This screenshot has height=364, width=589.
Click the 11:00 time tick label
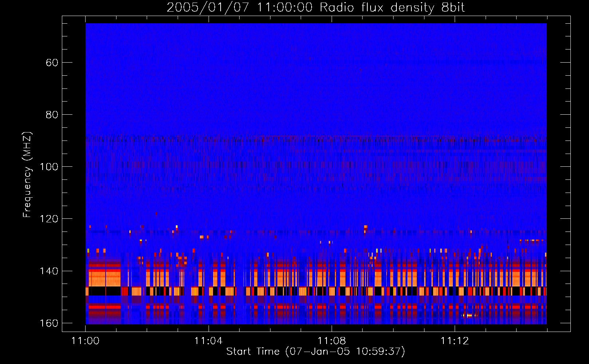point(86,341)
